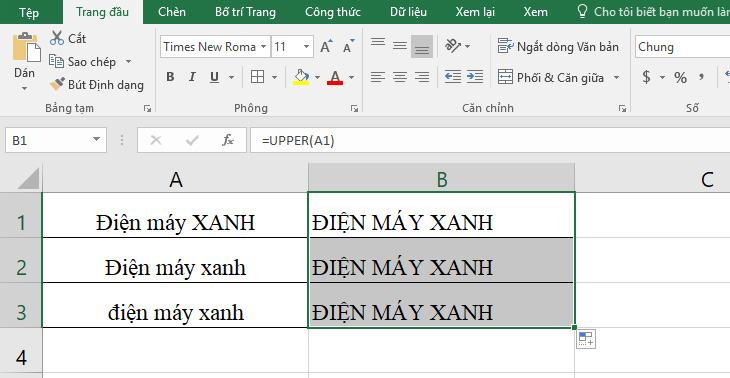Viewport: 730px width, 378px height.
Task: Click the Tell me lightbulb search box
Action: click(653, 12)
